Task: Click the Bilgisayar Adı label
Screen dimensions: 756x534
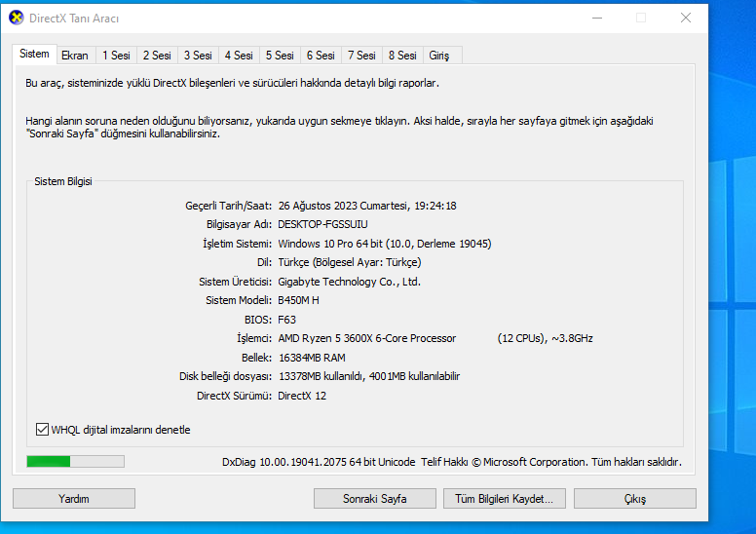Action: tap(239, 224)
